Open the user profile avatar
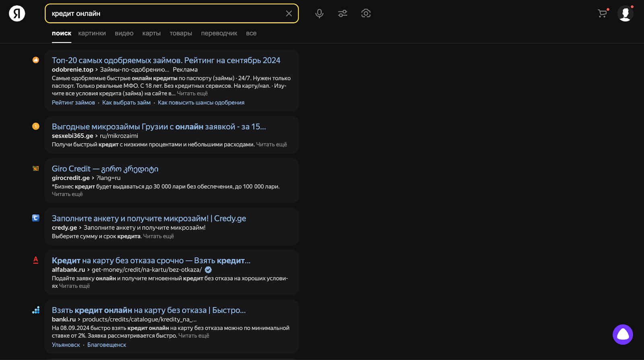 pos(625,13)
